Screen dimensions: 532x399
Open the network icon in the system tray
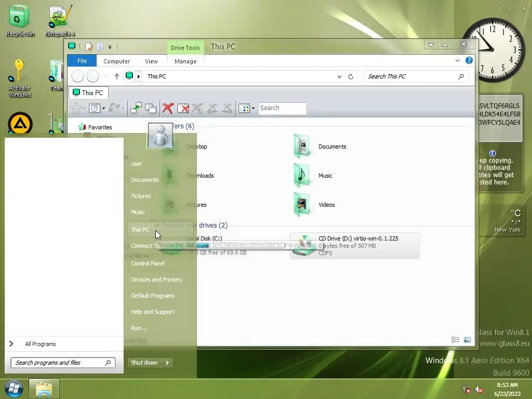tap(467, 389)
